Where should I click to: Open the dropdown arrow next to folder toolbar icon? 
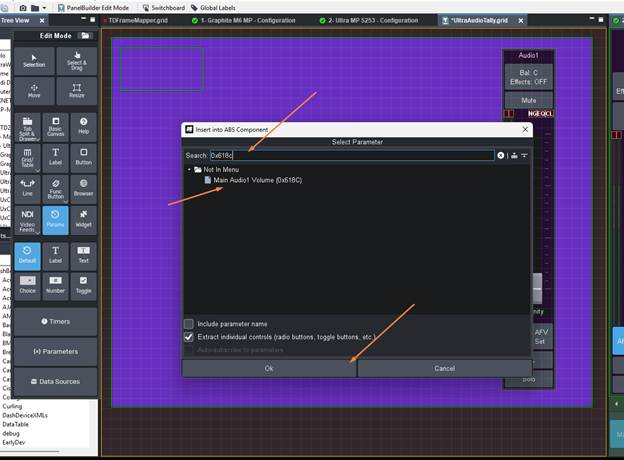44,8
